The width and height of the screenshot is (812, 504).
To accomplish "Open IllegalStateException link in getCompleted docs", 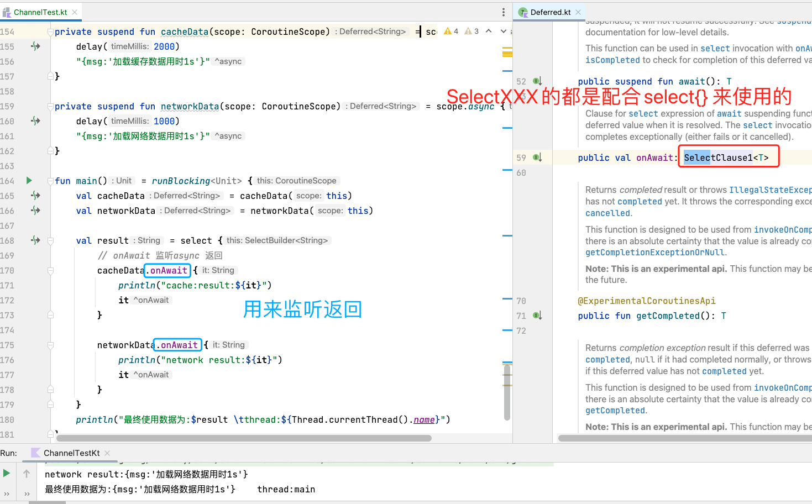I will click(x=770, y=190).
